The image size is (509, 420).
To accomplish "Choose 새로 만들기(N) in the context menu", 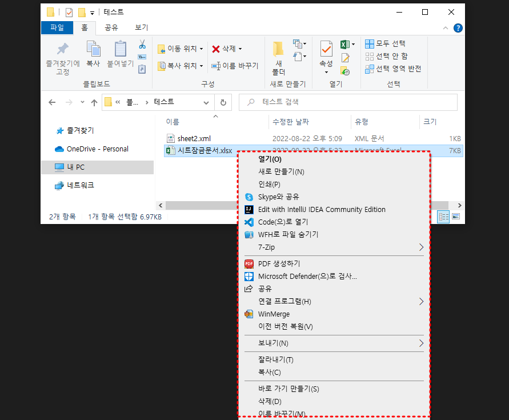I will click(334, 172).
